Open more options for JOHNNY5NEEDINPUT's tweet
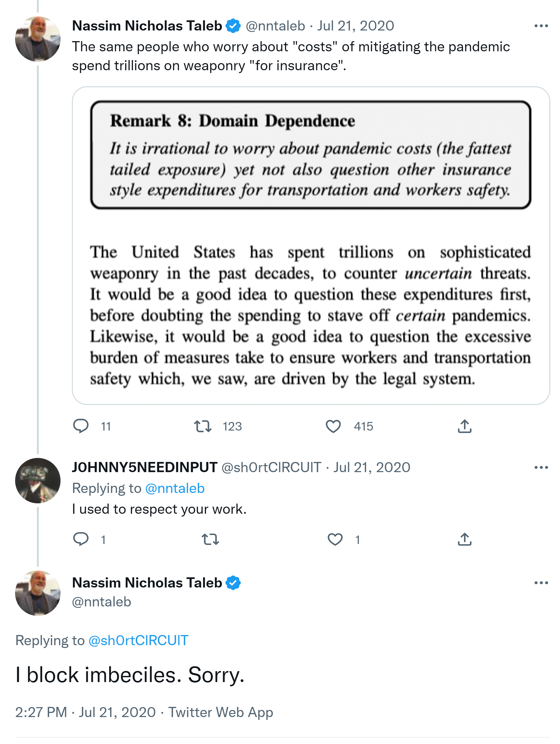Image resolution: width=560 pixels, height=744 pixels. (x=541, y=468)
